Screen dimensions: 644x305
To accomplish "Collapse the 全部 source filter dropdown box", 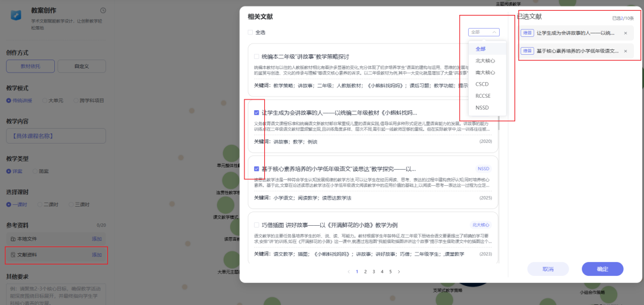I will click(484, 32).
